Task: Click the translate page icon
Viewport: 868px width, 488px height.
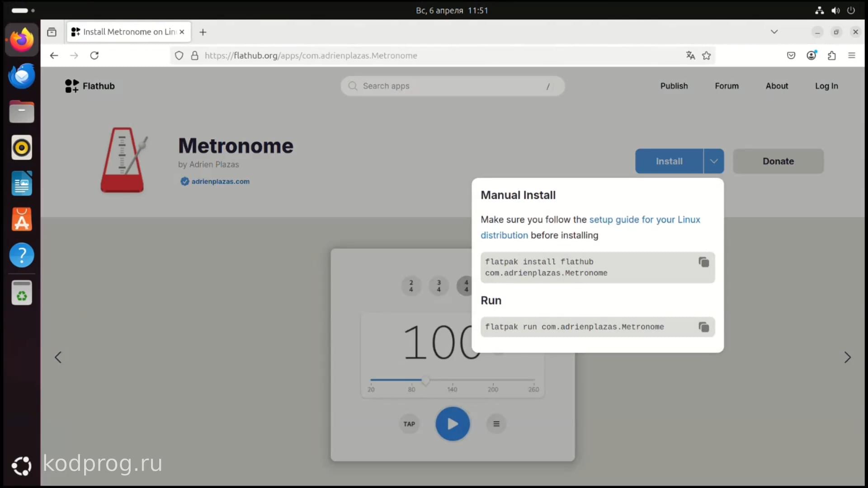Action: click(x=690, y=56)
